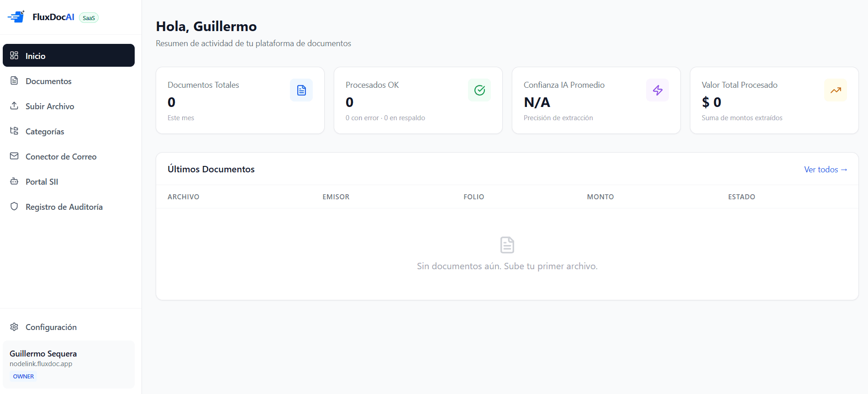Image resolution: width=868 pixels, height=394 pixels.
Task: Click the trending arrow icon in Valor Total card
Action: [x=836, y=90]
